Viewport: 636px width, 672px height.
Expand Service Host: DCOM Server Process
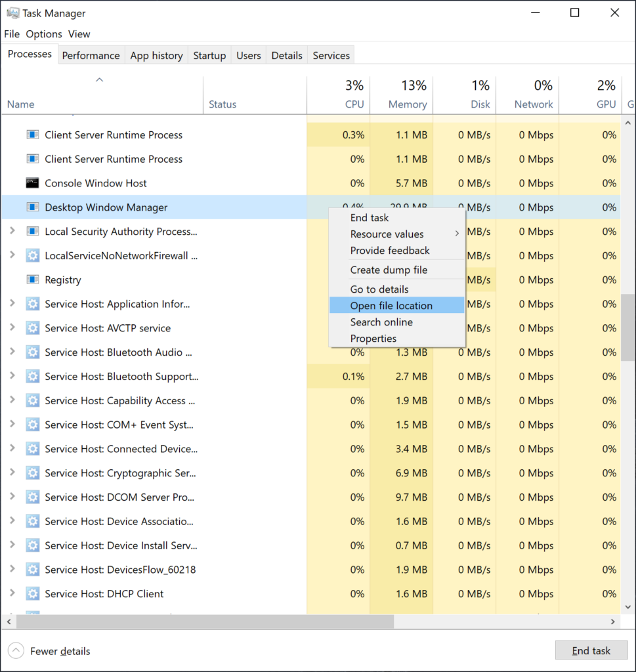pos(11,497)
